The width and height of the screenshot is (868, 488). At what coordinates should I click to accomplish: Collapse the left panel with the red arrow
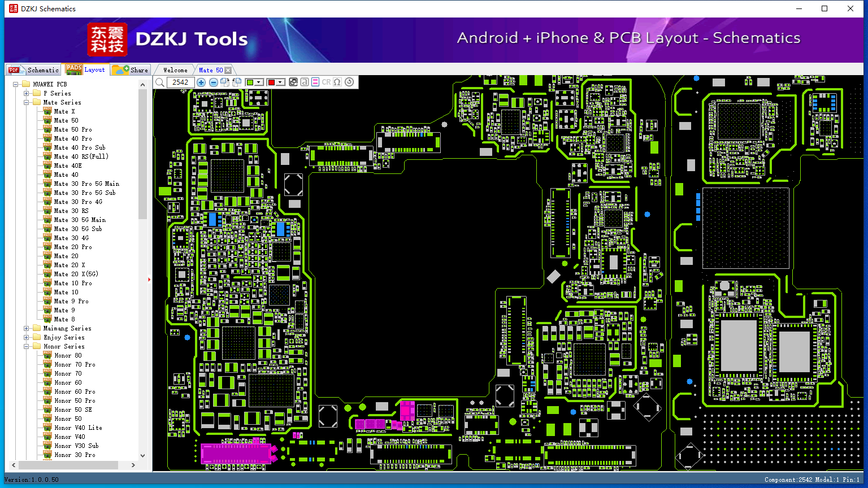[149, 279]
